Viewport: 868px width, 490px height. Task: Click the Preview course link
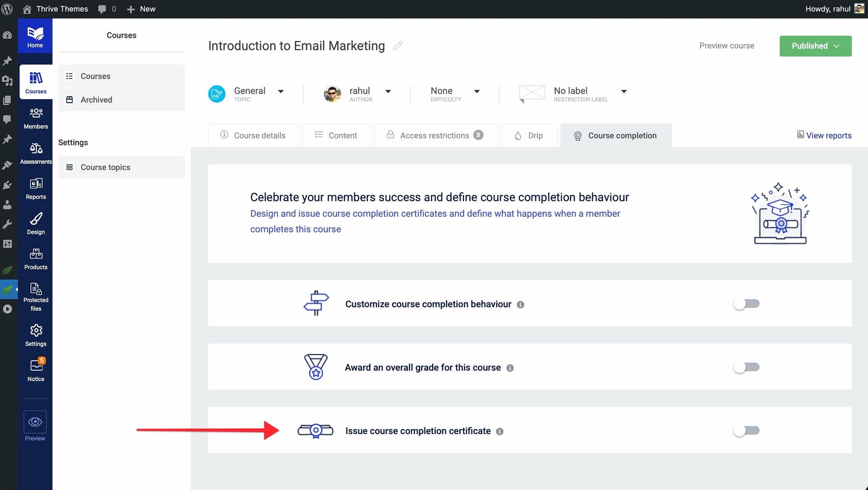tap(726, 46)
